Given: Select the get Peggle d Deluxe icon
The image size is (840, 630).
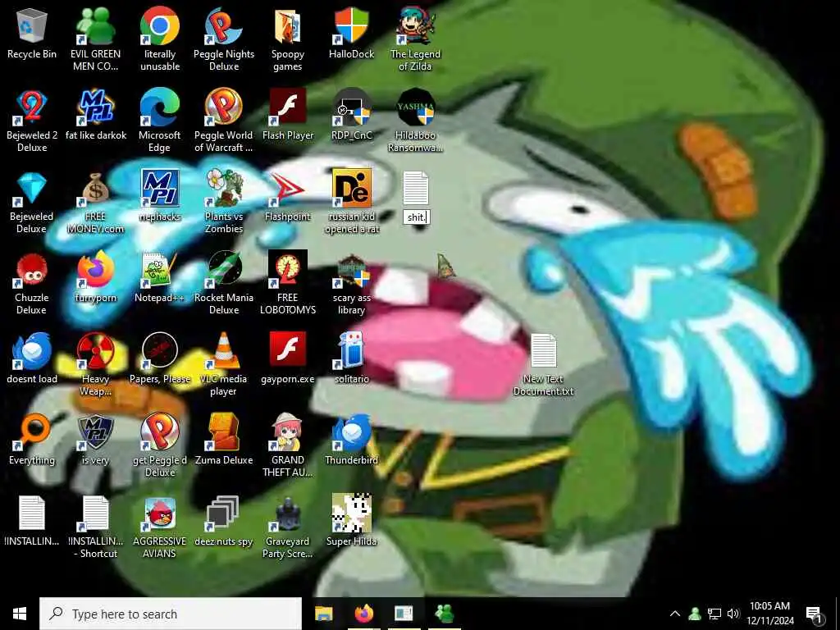Looking at the screenshot, I should [160, 431].
